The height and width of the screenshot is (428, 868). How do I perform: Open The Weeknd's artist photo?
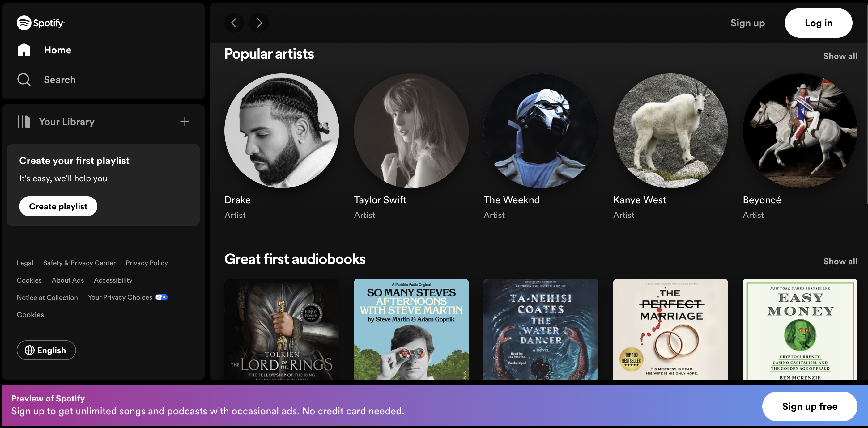[541, 131]
